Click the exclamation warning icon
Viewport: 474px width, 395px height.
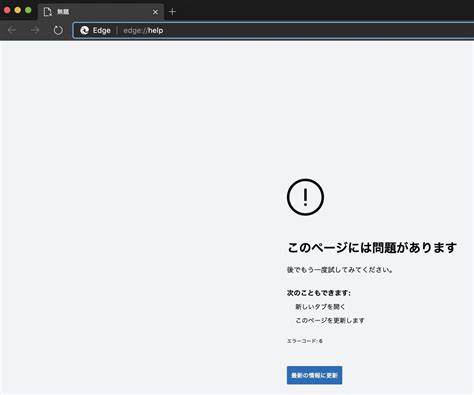[x=305, y=197]
